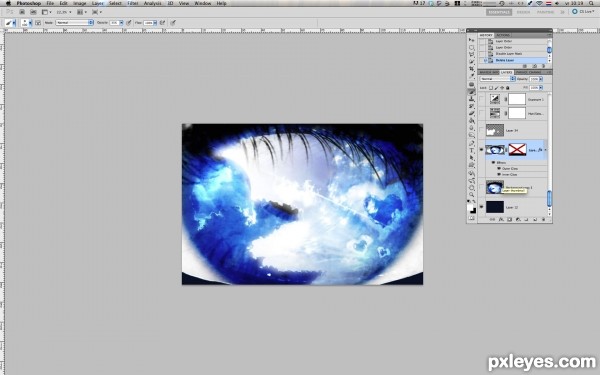
Task: Click link layers icon in Layers footer
Action: pyautogui.click(x=492, y=219)
